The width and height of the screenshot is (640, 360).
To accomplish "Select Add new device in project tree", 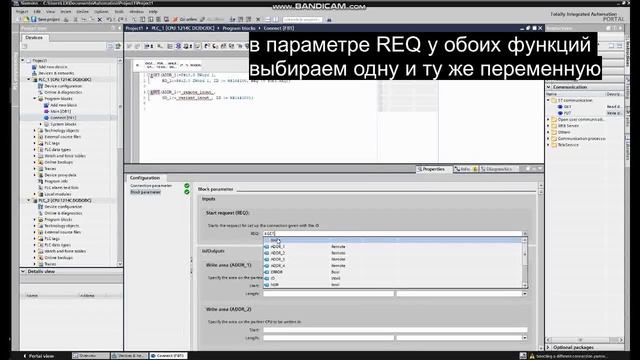I will click(52, 67).
